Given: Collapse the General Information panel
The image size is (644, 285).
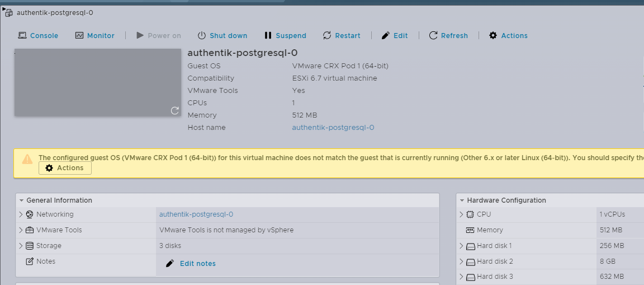Looking at the screenshot, I should pyautogui.click(x=21, y=200).
